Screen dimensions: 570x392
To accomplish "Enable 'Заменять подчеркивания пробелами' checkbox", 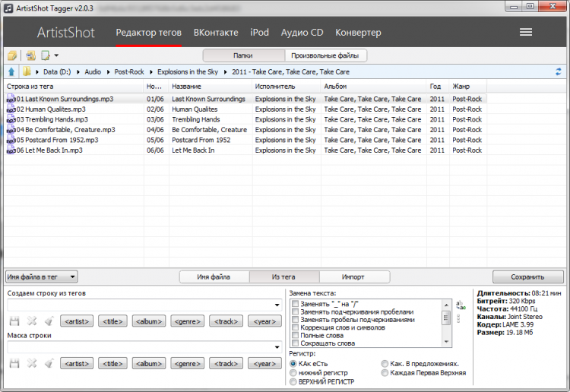I will coord(296,312).
